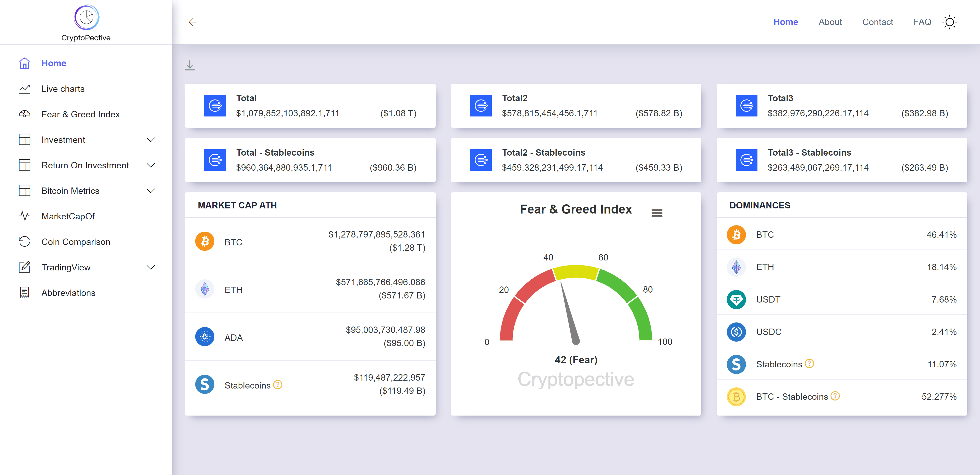
Task: Click the Abbreviations sidebar link
Action: coord(68,293)
